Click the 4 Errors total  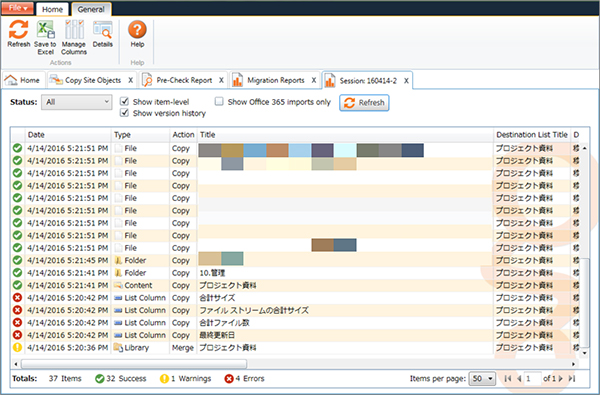point(245,379)
